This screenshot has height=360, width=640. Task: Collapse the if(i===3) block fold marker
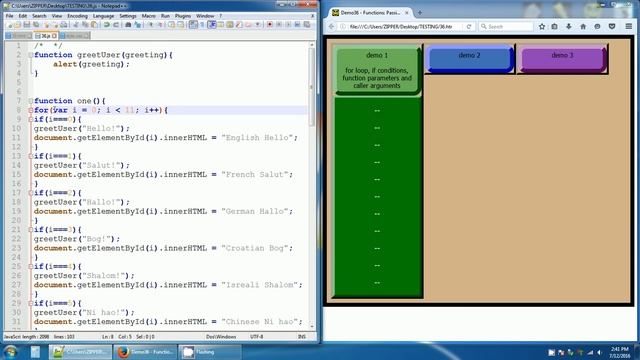click(31, 229)
